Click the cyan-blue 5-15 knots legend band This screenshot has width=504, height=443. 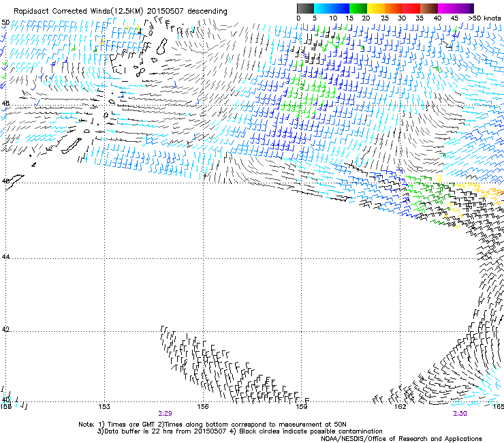(x=332, y=8)
